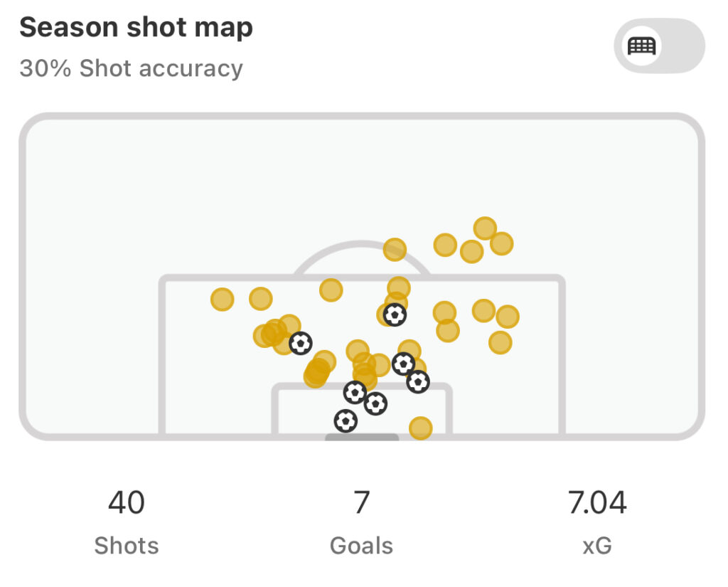Toggle the goal view switch
The width and height of the screenshot is (728, 587).
(659, 46)
